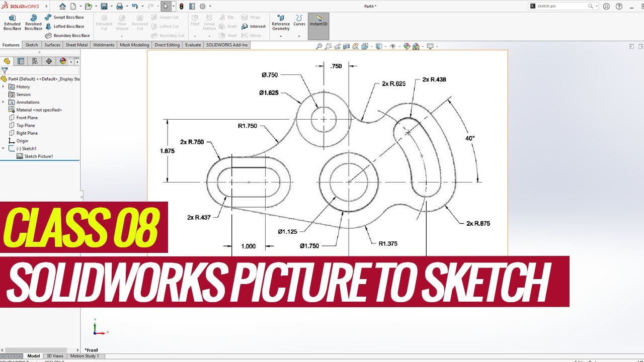Switch to the Evaluate tab
Viewport: 644px width, 362px height.
pyautogui.click(x=193, y=45)
